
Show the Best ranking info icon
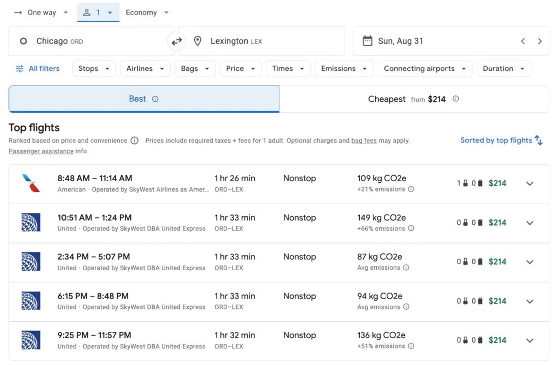pyautogui.click(x=155, y=99)
